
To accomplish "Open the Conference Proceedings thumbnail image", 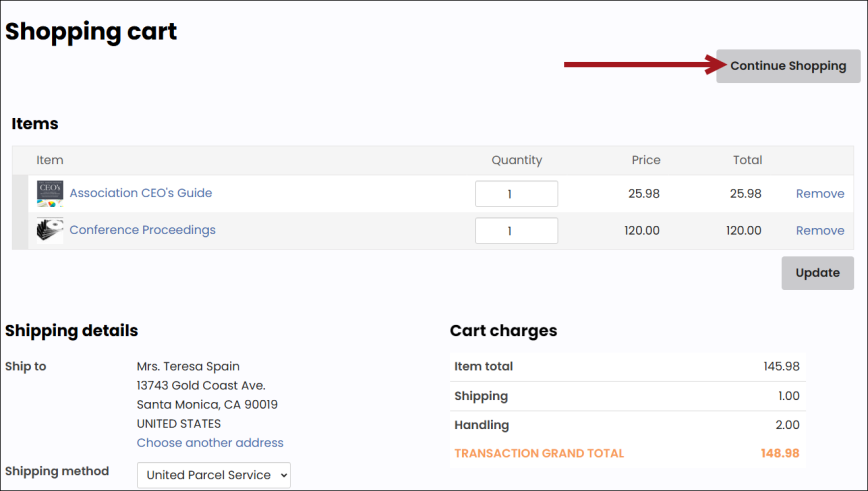I will (x=50, y=231).
